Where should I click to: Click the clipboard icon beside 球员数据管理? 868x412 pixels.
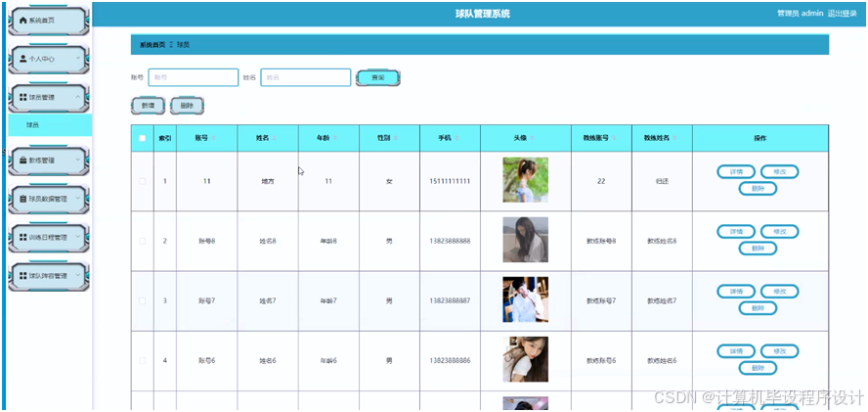(22, 199)
